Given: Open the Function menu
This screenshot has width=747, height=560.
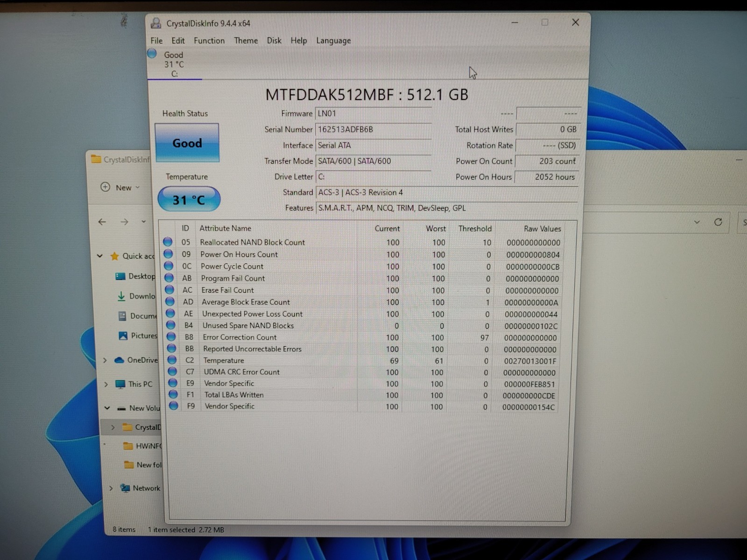Looking at the screenshot, I should 209,41.
